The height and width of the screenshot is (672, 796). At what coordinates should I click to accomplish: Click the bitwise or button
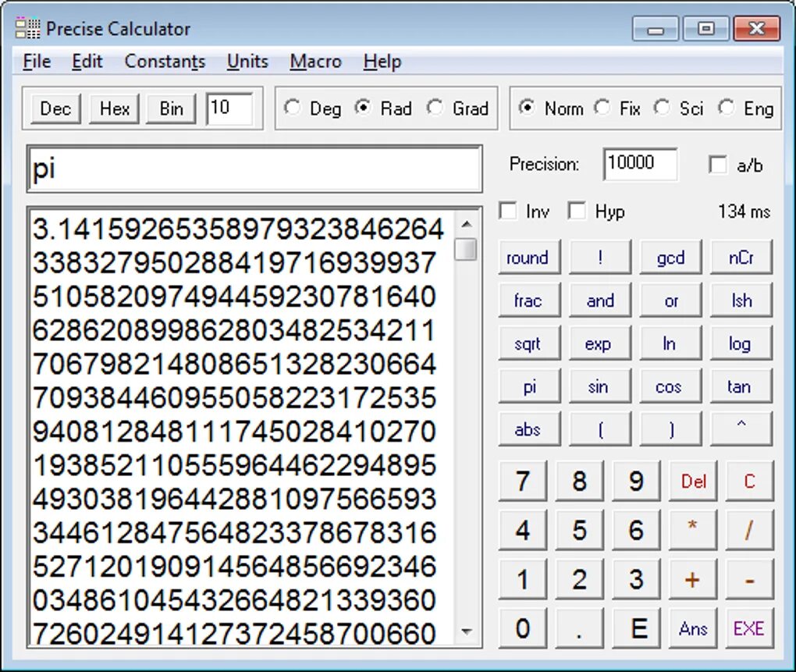click(670, 300)
